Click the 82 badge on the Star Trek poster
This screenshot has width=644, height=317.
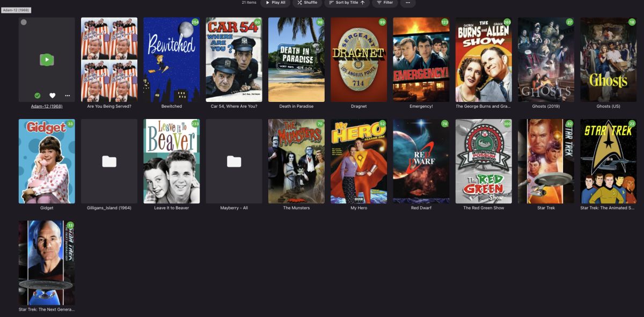tap(569, 124)
